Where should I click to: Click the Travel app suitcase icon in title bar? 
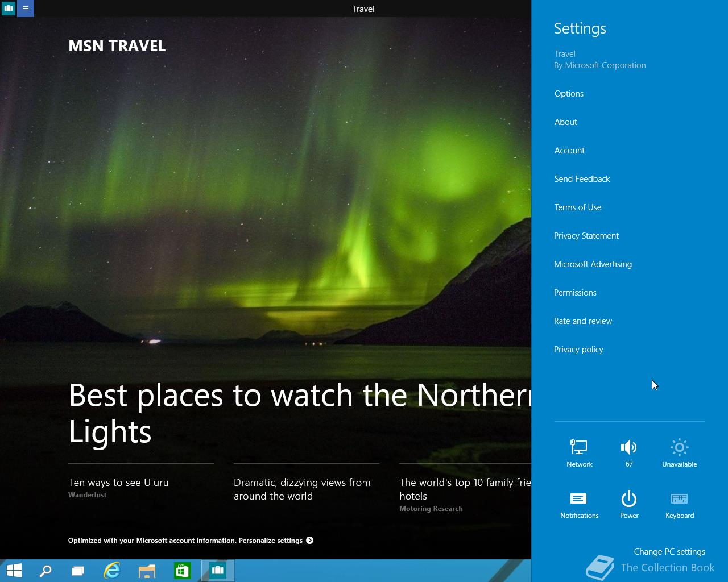click(x=9, y=9)
